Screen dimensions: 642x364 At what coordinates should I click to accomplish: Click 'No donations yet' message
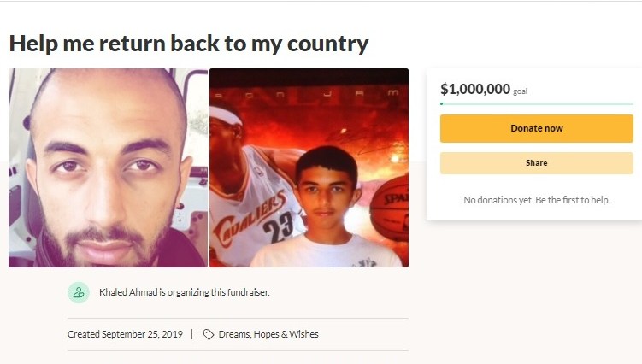click(498, 200)
